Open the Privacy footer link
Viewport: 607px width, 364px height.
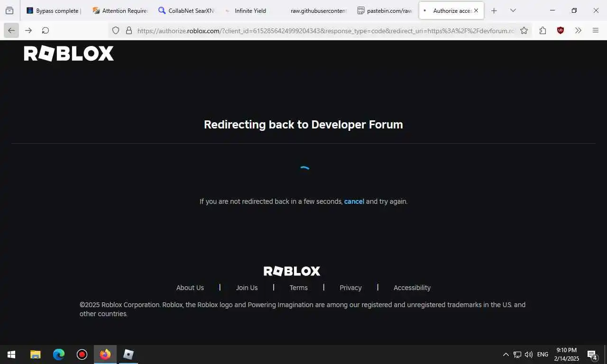[350, 288]
